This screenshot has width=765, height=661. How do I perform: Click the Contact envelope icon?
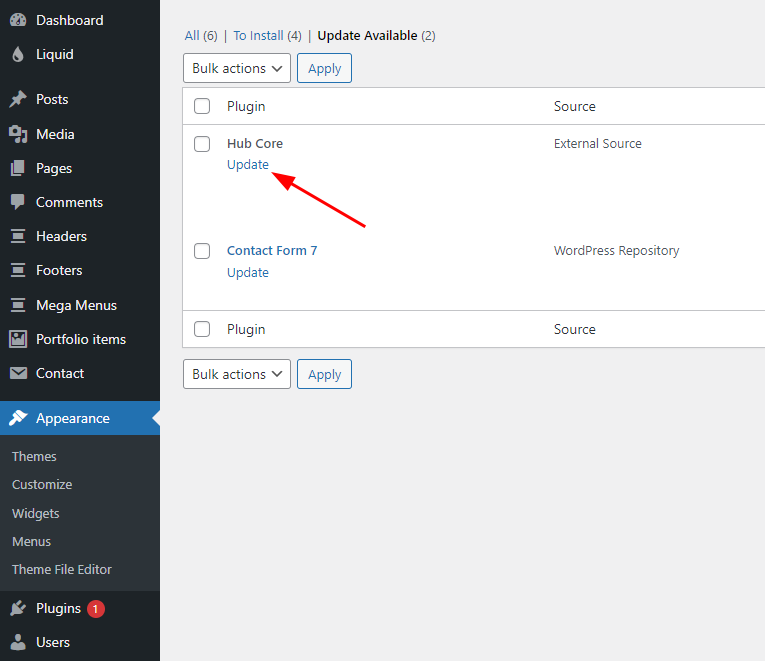coord(19,373)
